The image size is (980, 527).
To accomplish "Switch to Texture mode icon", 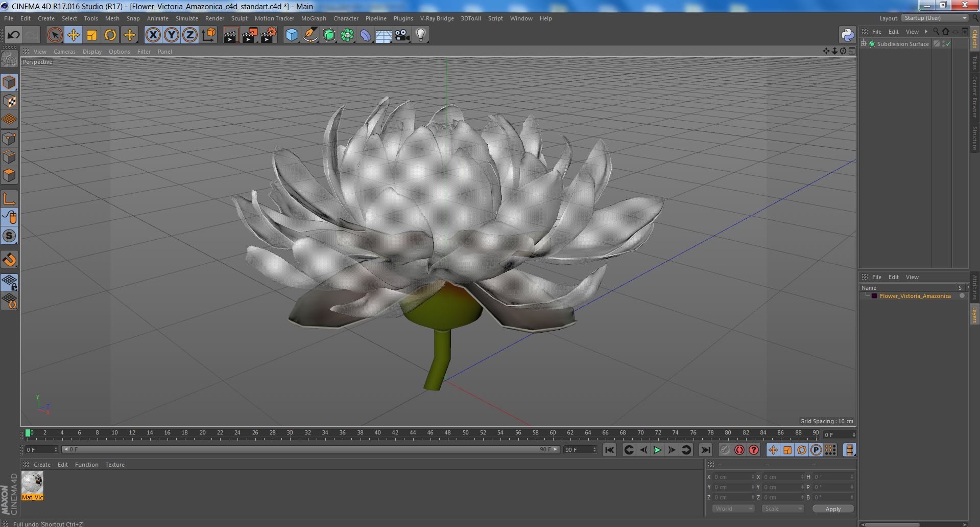I will click(9, 101).
